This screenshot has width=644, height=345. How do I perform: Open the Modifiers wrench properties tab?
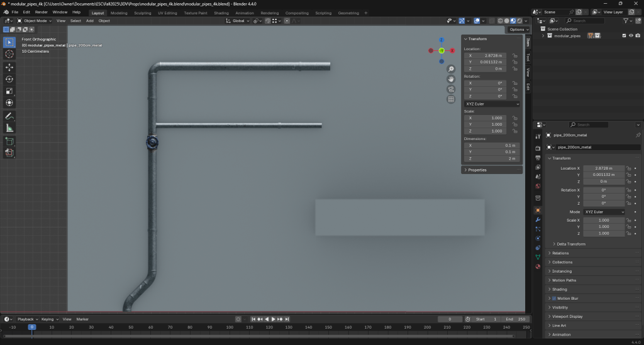(538, 220)
